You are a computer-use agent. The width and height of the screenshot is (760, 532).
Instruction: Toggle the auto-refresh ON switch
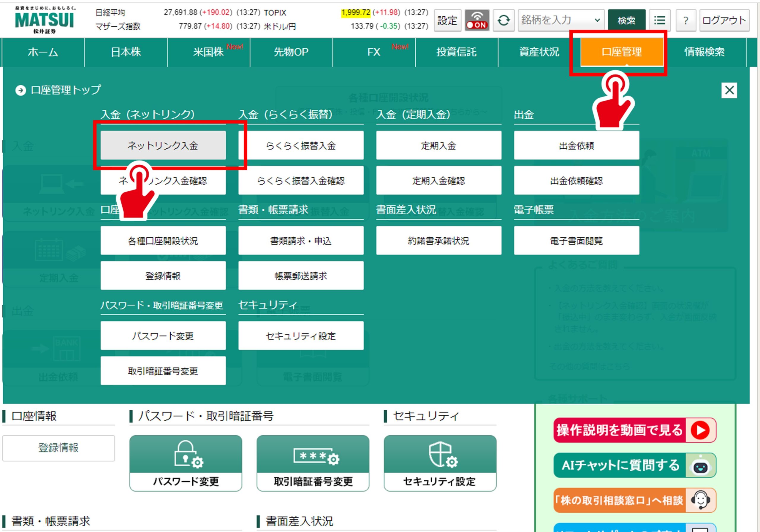pyautogui.click(x=477, y=20)
